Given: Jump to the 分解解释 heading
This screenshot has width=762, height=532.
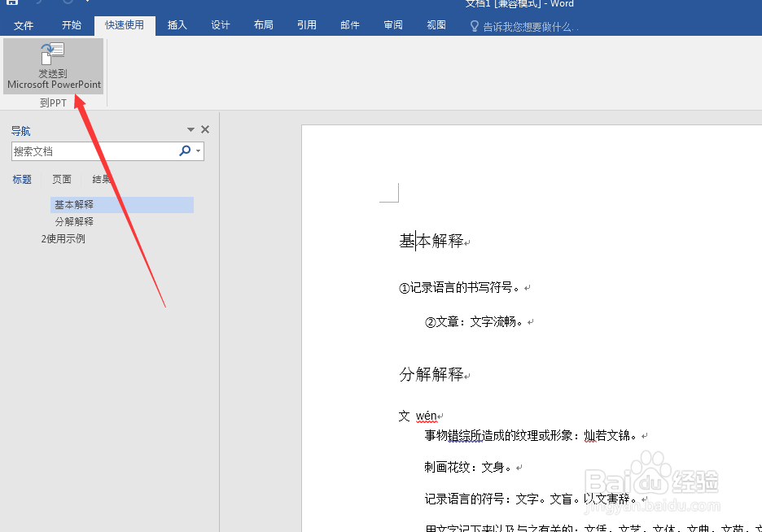Looking at the screenshot, I should 73,220.
